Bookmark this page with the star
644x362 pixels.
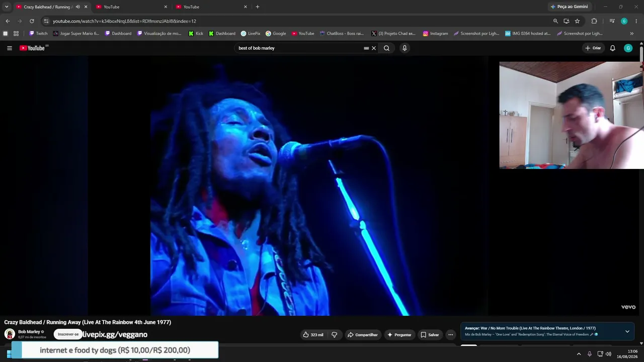577,21
